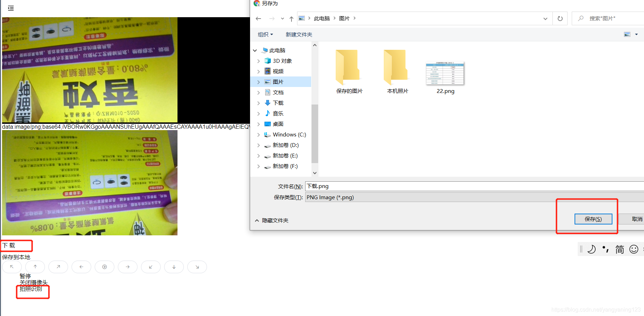The image size is (644, 316).
Task: Expand the 文档 tree chevron
Action: pyautogui.click(x=259, y=93)
